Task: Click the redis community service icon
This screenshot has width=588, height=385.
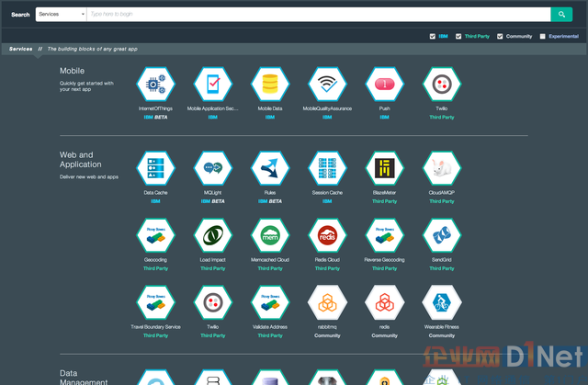Action: point(384,302)
